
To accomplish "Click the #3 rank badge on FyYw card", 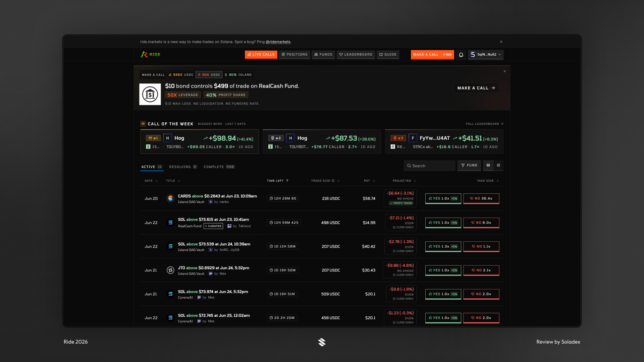I will (x=398, y=138).
